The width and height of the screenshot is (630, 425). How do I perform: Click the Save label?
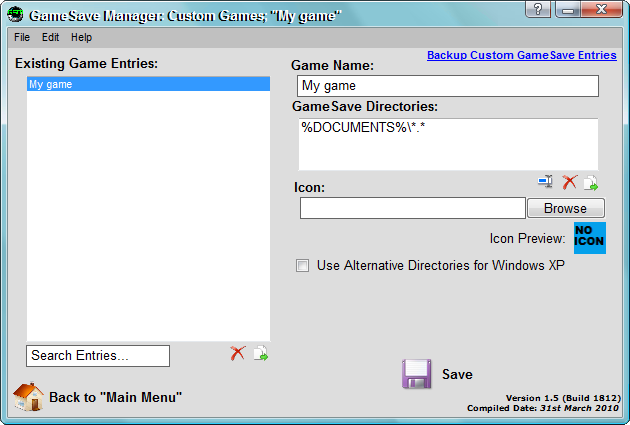pyautogui.click(x=457, y=374)
